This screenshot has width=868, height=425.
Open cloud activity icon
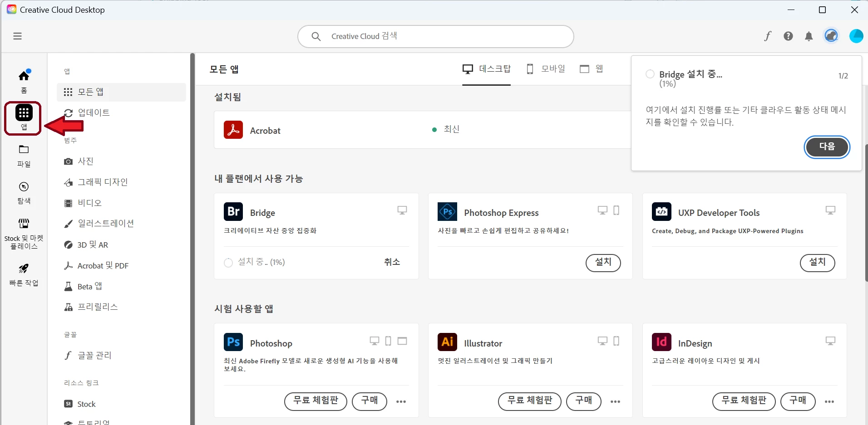point(831,36)
